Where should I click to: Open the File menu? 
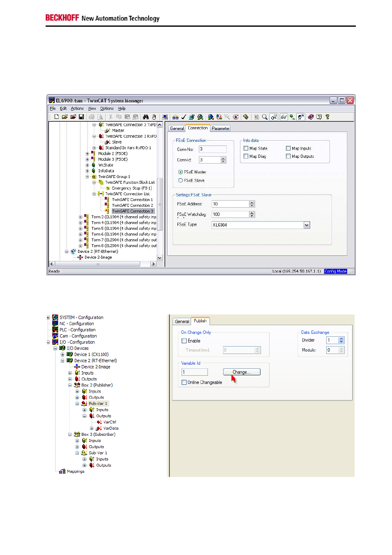pyautogui.click(x=53, y=109)
